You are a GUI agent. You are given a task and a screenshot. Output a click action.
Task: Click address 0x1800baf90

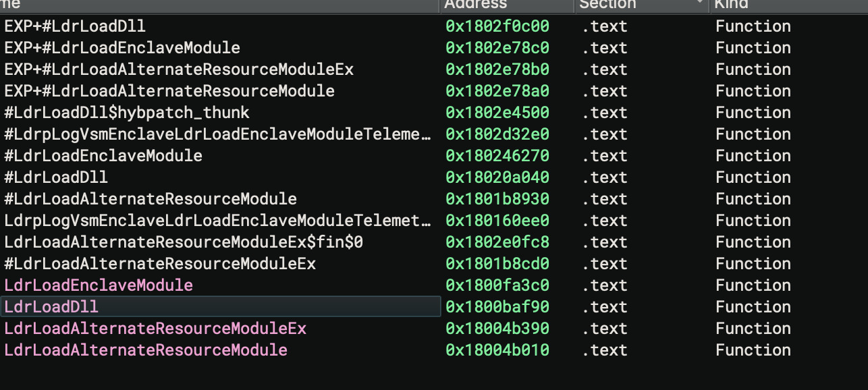pyautogui.click(x=497, y=307)
